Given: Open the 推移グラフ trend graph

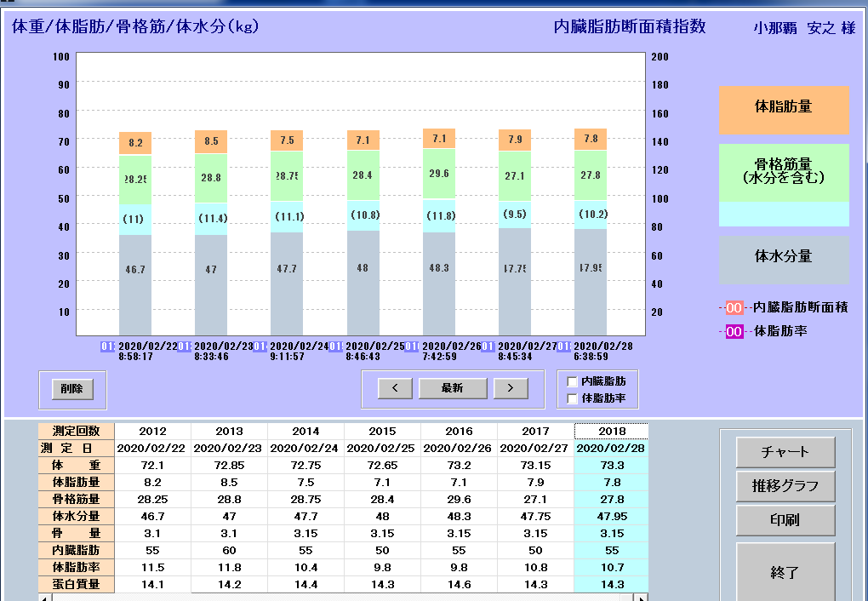Looking at the screenshot, I should 785,486.
